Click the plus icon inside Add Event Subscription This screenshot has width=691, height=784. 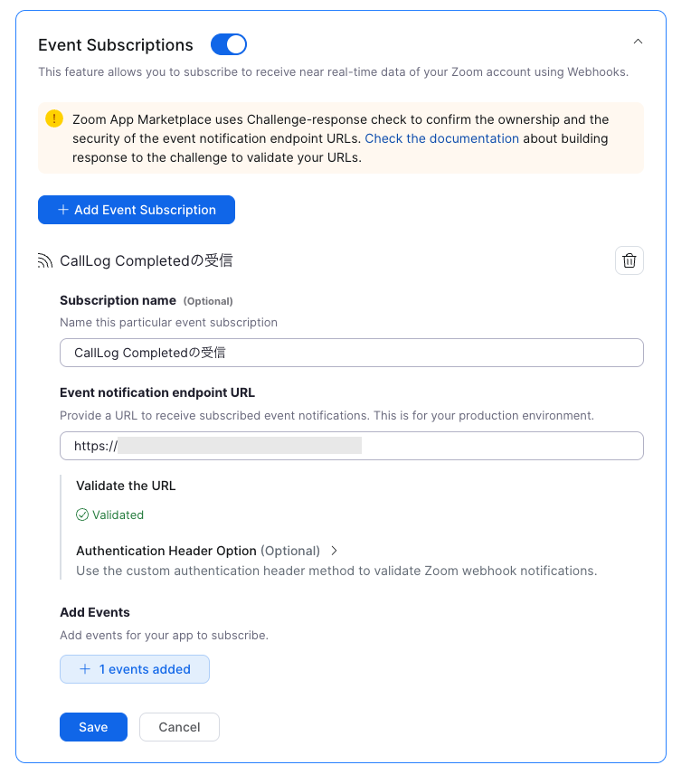pos(63,209)
